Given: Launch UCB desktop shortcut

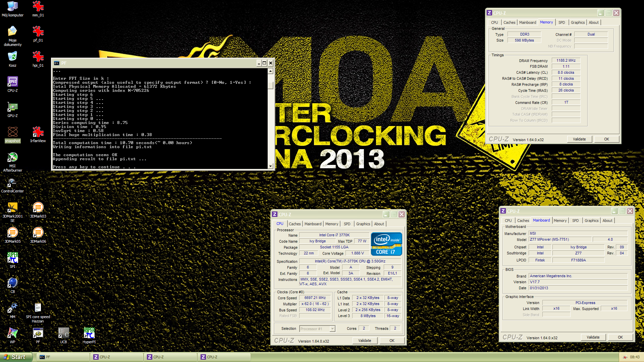Looking at the screenshot, I should 63,336.
